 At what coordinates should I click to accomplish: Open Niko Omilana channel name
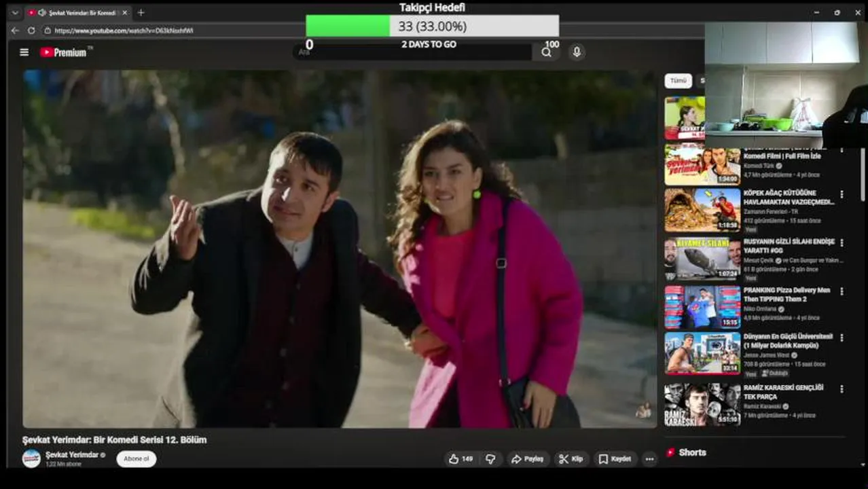pyautogui.click(x=761, y=309)
